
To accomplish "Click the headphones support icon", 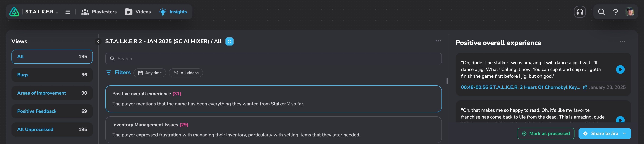I will [x=580, y=12].
